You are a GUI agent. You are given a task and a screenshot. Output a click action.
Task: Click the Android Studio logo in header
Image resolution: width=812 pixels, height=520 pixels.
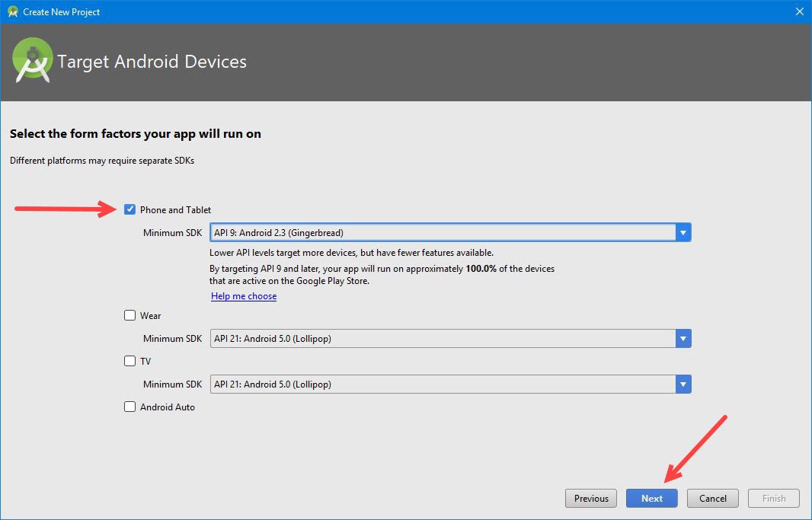click(x=32, y=61)
